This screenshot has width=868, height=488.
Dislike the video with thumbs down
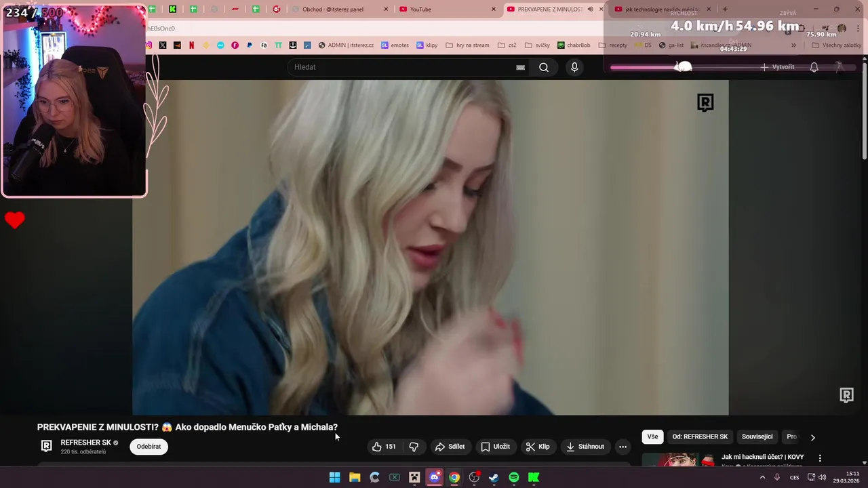414,447
